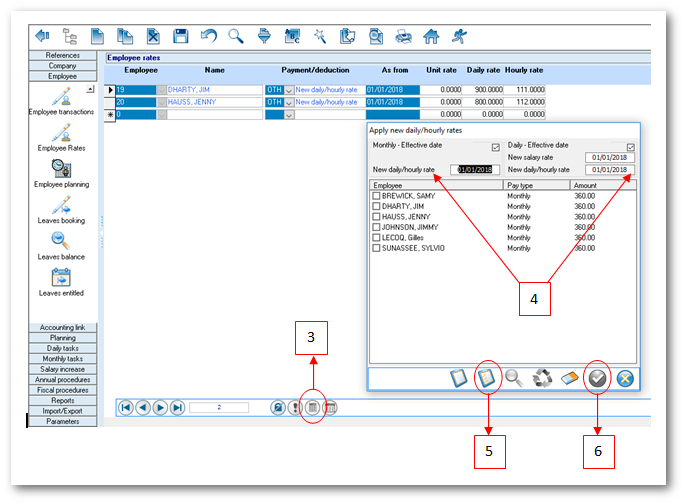Click the green checkmark confirm icon in dialog
685x504 pixels.
pos(597,378)
